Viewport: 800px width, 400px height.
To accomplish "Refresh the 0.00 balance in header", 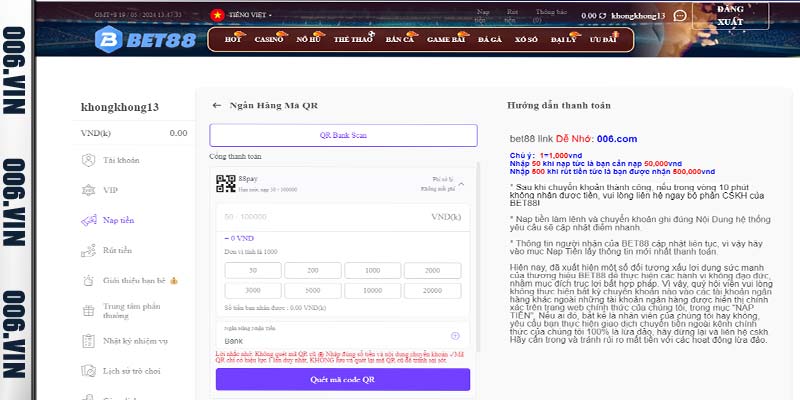I will pyautogui.click(x=603, y=16).
